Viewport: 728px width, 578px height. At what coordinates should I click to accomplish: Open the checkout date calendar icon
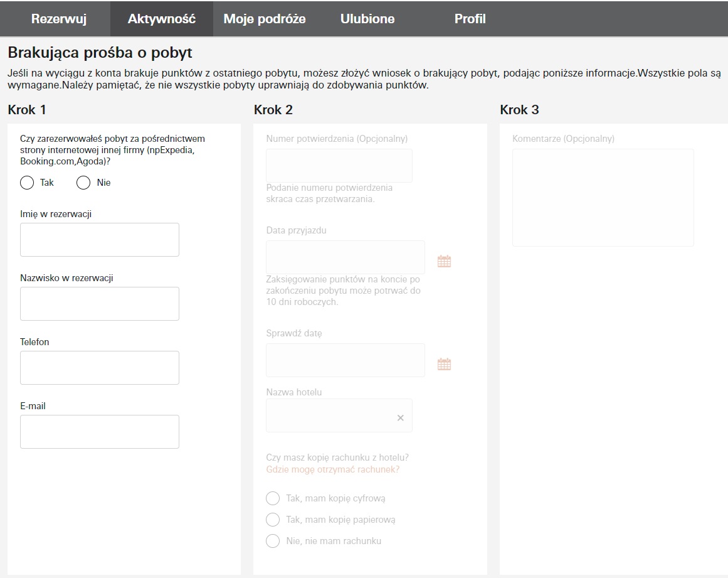point(445,364)
